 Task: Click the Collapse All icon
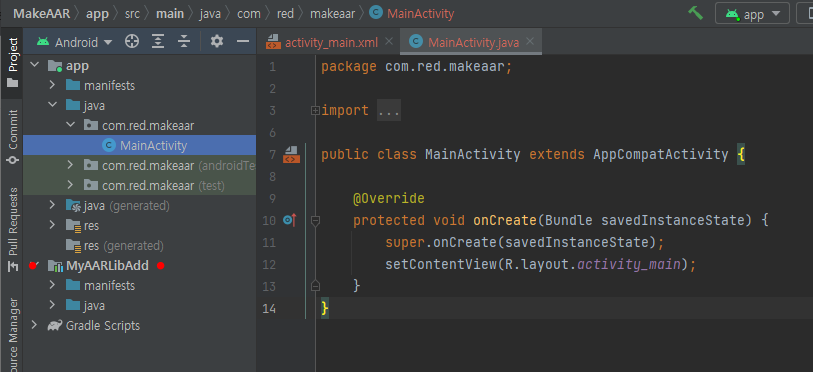coord(184,42)
